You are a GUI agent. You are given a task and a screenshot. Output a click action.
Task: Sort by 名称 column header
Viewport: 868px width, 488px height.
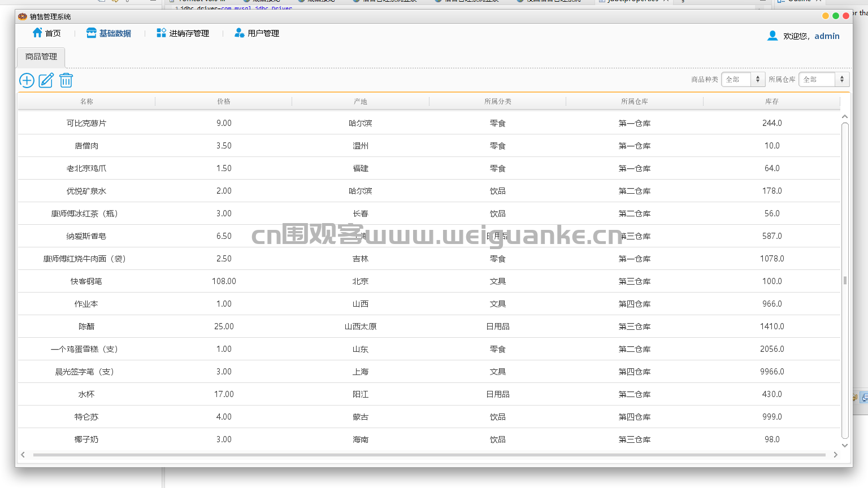click(86, 102)
